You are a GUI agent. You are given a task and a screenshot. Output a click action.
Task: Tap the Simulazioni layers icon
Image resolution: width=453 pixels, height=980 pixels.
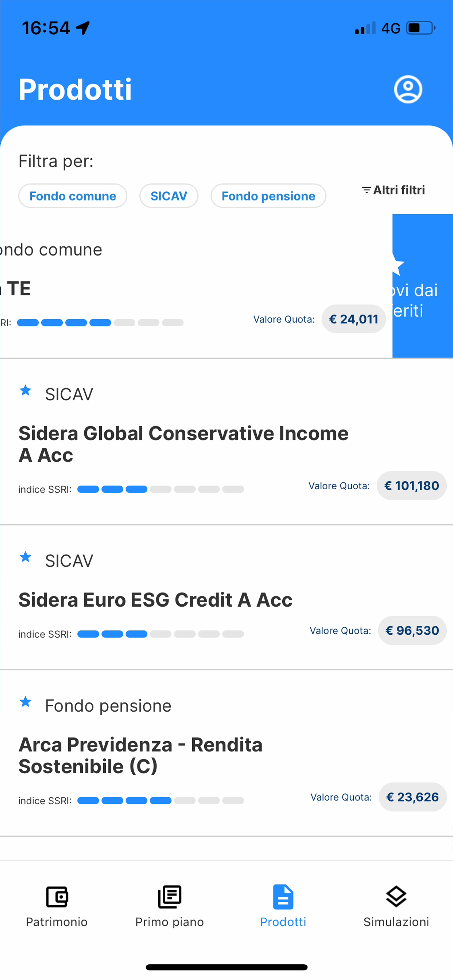[396, 897]
